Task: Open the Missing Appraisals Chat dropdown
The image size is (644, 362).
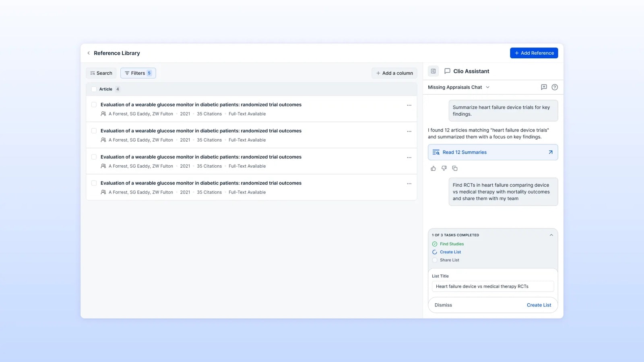Action: 459,87
